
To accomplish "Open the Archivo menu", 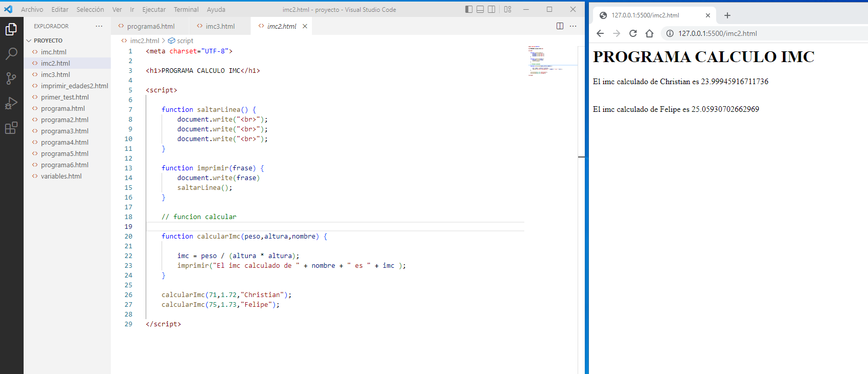I will (32, 9).
